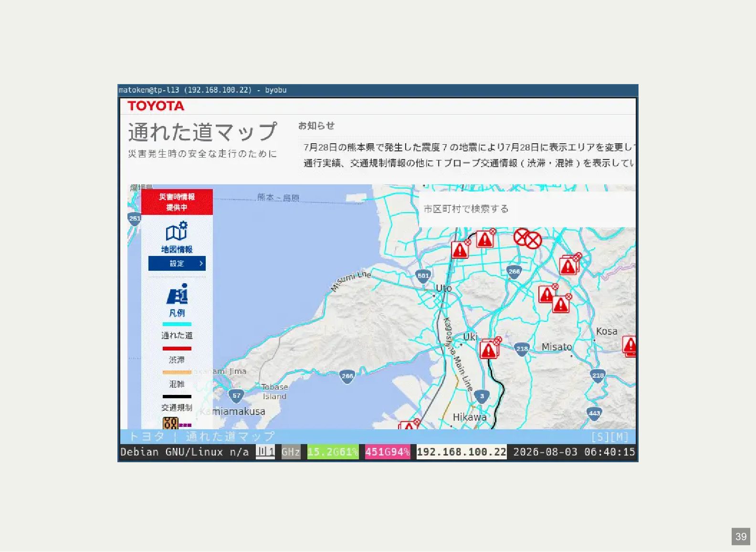Image resolution: width=756 pixels, height=552 pixels.
Task: Open the 地図情報 map settings icon
Action: (x=177, y=231)
